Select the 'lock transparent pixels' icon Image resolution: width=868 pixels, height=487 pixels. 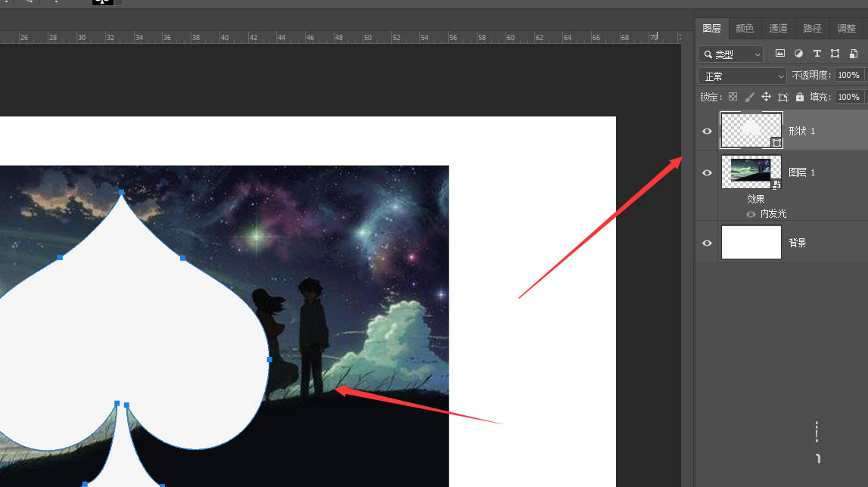[733, 97]
